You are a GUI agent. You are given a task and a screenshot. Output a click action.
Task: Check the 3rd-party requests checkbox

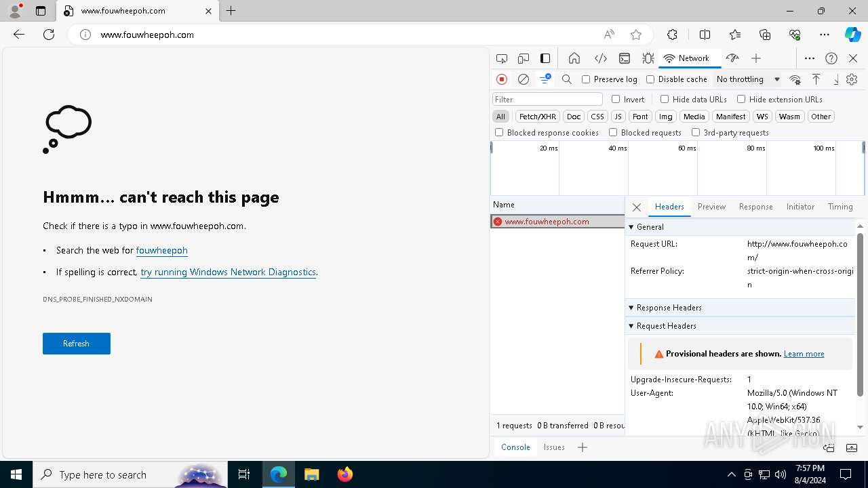(x=696, y=132)
